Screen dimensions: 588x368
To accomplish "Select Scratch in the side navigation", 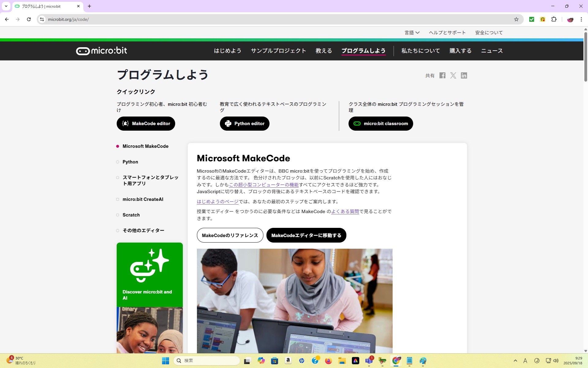I will point(131,215).
